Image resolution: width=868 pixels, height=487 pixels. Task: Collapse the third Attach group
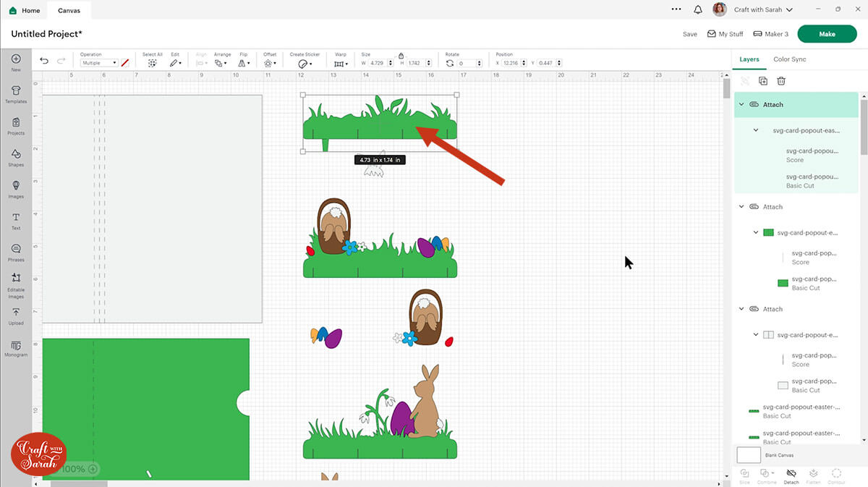point(741,309)
